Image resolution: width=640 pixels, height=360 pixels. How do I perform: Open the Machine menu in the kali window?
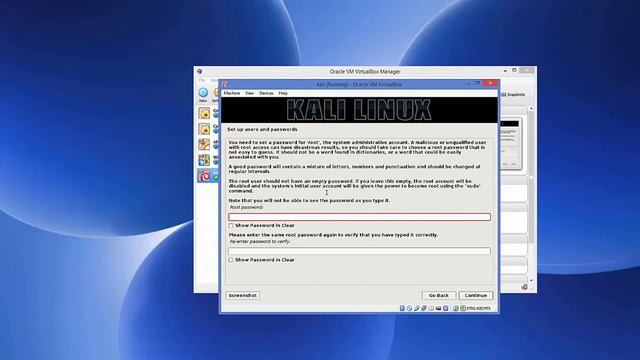tap(232, 93)
